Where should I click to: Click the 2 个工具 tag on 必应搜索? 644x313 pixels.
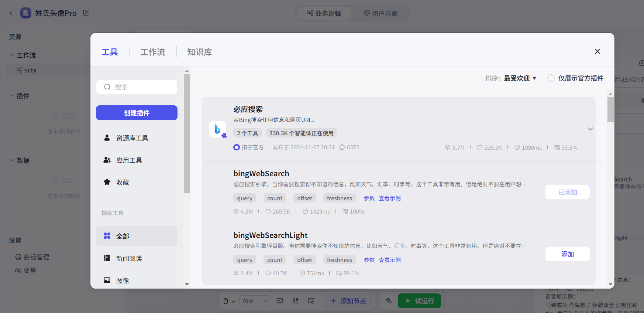point(248,133)
